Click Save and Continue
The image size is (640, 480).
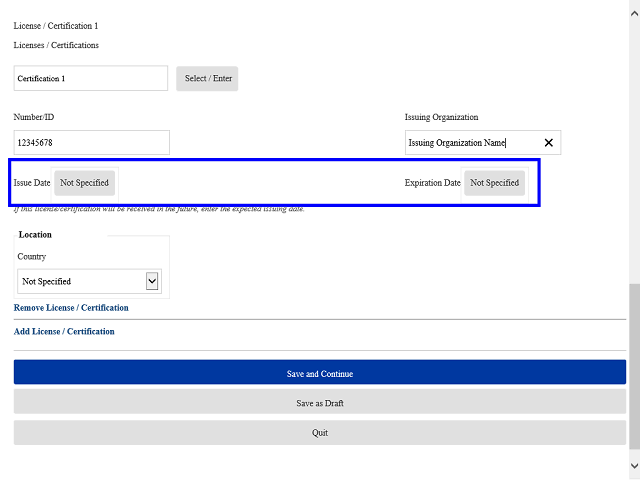click(320, 372)
